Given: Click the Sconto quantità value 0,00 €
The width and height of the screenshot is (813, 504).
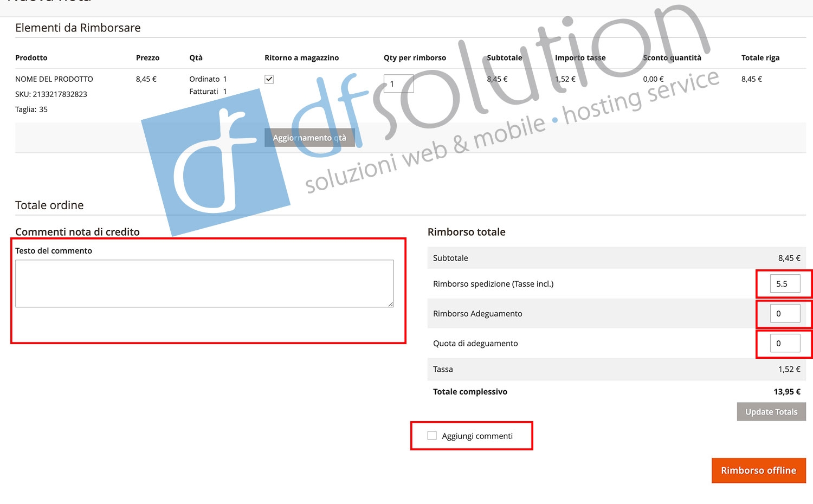Looking at the screenshot, I should point(653,79).
